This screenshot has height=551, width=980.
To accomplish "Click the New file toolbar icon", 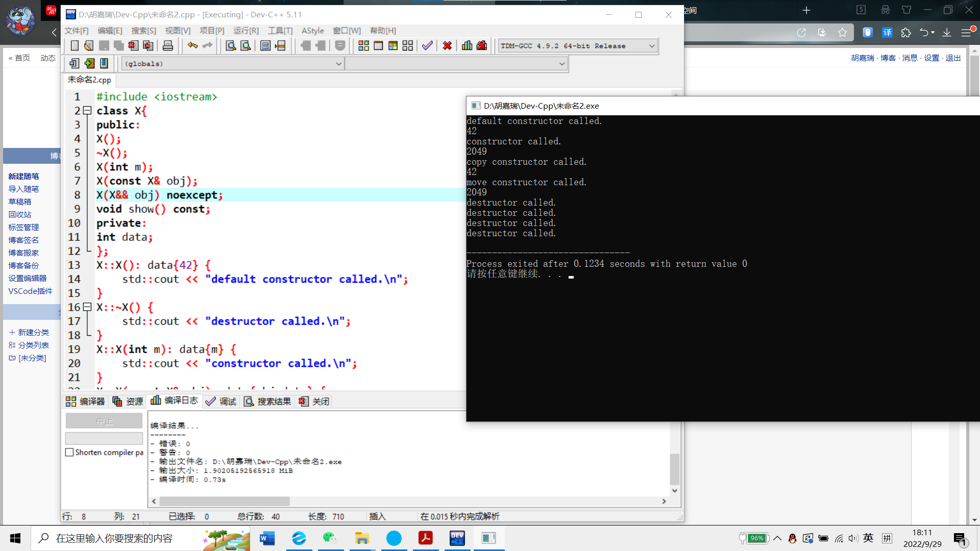I will tap(75, 46).
